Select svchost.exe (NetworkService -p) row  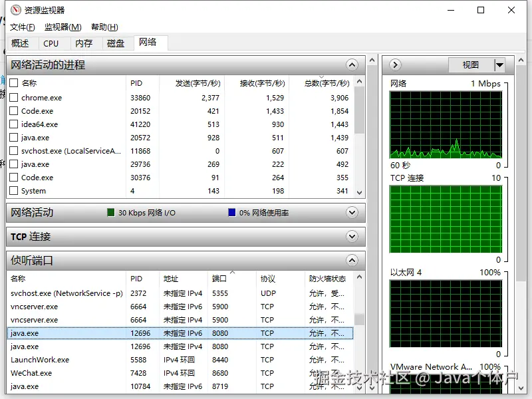click(180, 293)
